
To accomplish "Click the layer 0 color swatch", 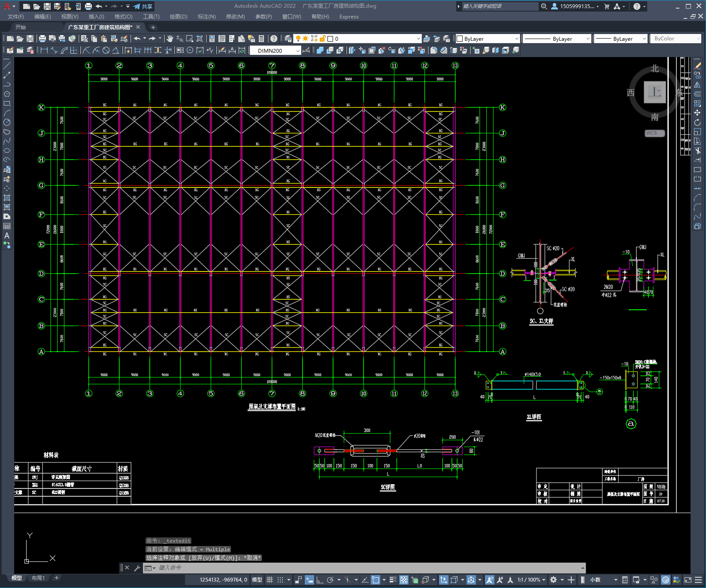I will click(x=330, y=39).
